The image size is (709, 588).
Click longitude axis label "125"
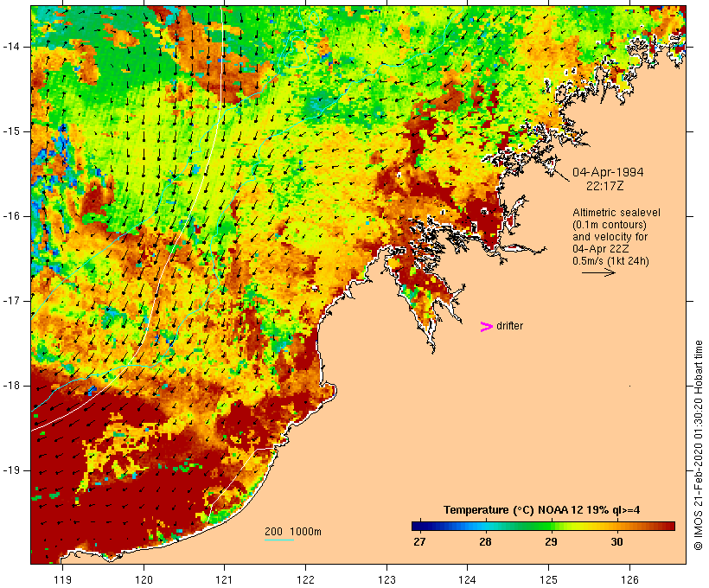click(548, 579)
